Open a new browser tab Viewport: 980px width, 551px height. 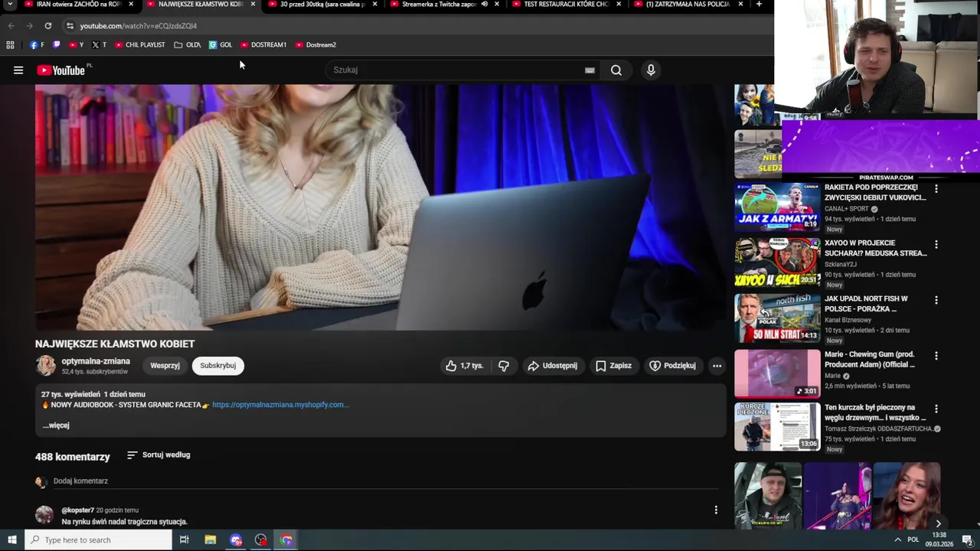pos(759,5)
